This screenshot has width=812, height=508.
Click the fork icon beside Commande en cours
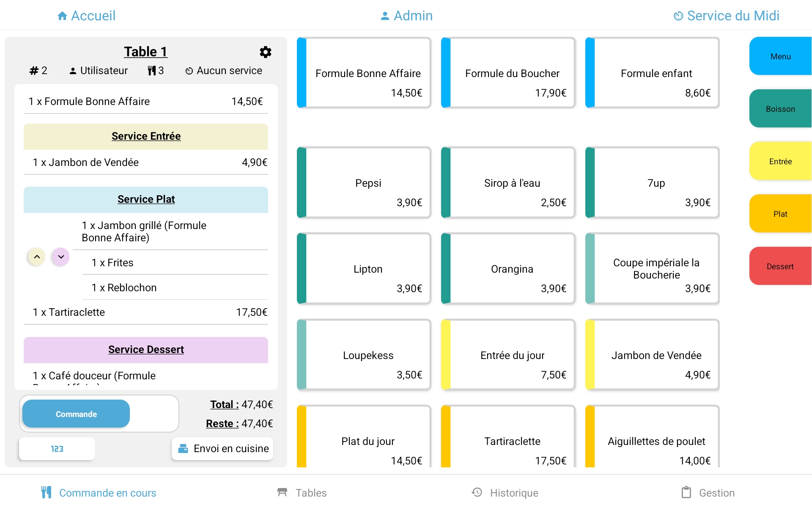click(x=47, y=492)
